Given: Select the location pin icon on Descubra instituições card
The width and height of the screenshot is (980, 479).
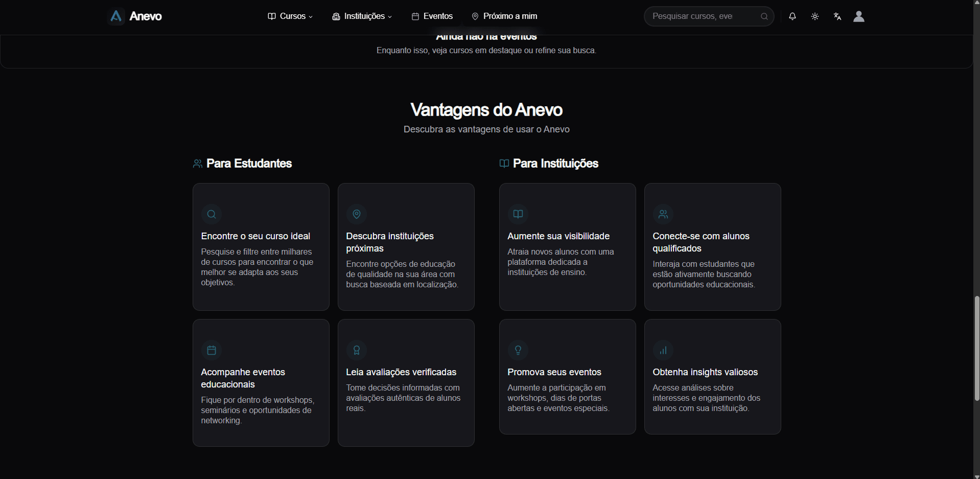Looking at the screenshot, I should click(356, 214).
